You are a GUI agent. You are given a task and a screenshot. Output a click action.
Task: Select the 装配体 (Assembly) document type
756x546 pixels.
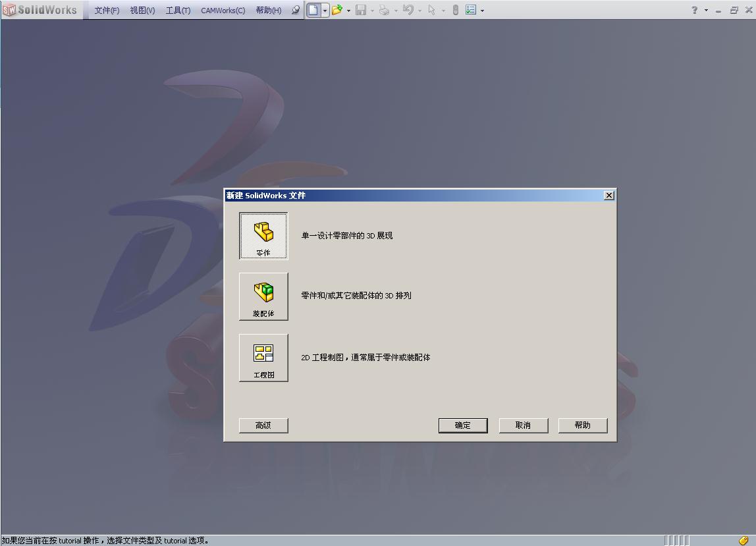(263, 296)
